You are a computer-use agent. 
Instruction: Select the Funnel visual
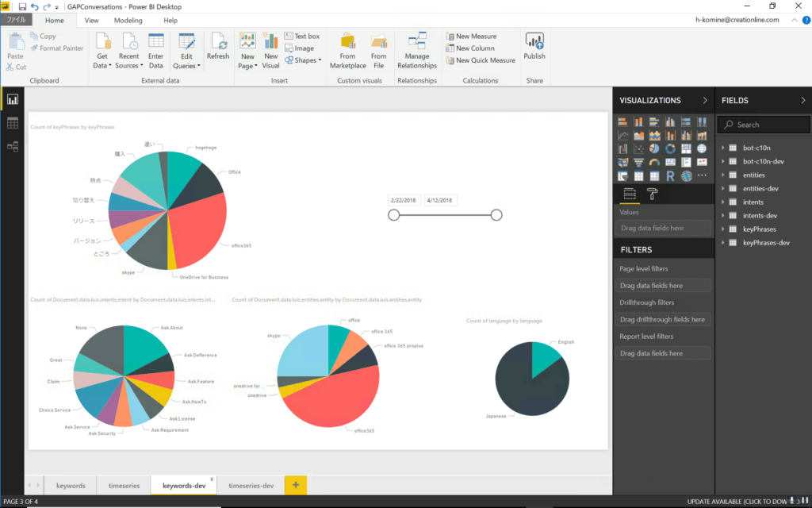pos(638,162)
